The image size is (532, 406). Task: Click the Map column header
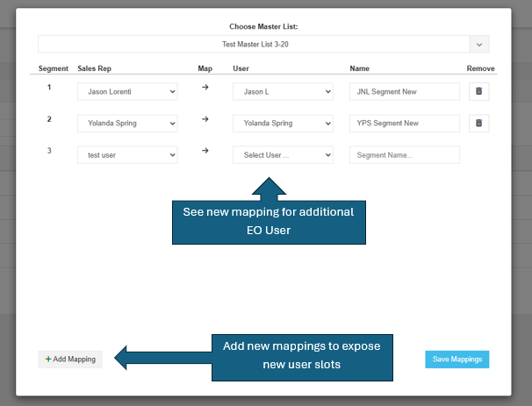pos(205,68)
